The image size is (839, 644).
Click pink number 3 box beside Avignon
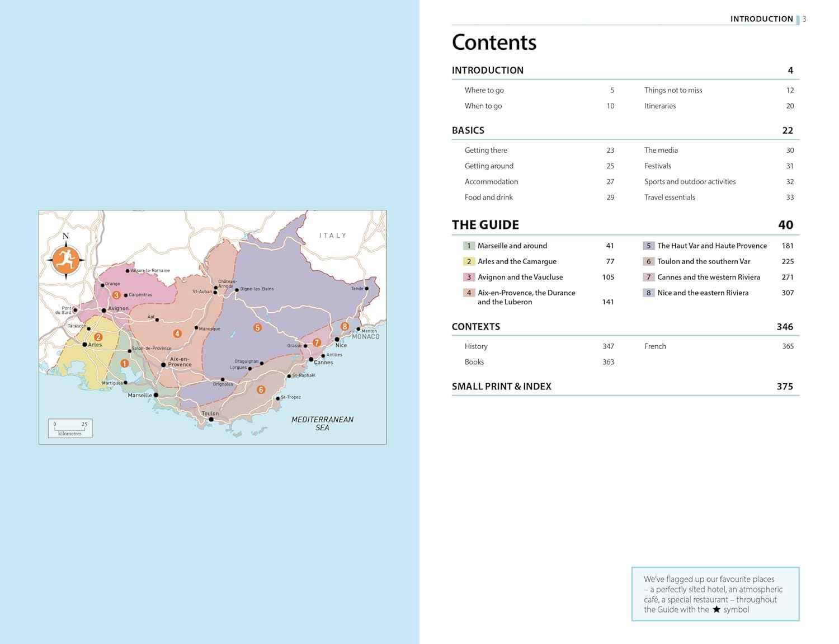(x=469, y=277)
